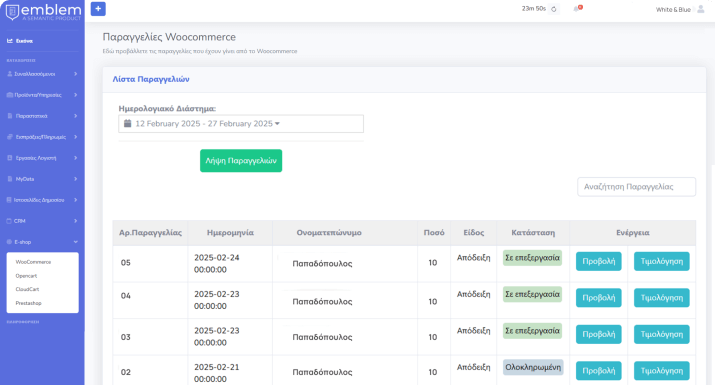Viewport: 717px width, 385px height.
Task: Expand the Παραστατικά chevron
Action: click(x=75, y=116)
